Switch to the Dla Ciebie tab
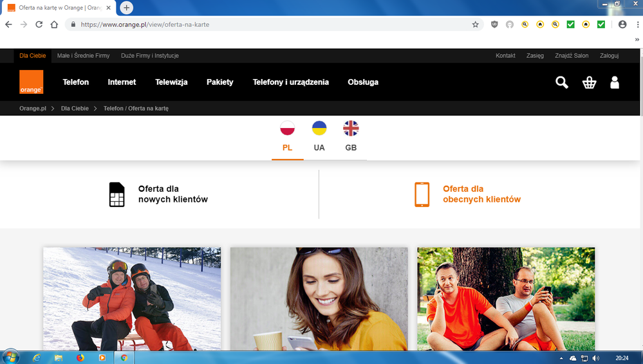643x364 pixels. point(33,56)
